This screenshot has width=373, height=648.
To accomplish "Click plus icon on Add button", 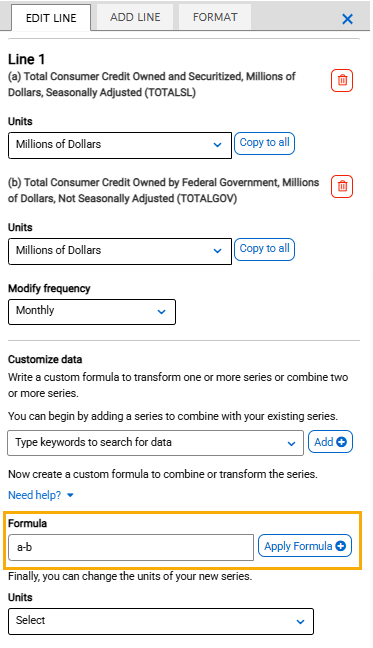I will pyautogui.click(x=342, y=442).
